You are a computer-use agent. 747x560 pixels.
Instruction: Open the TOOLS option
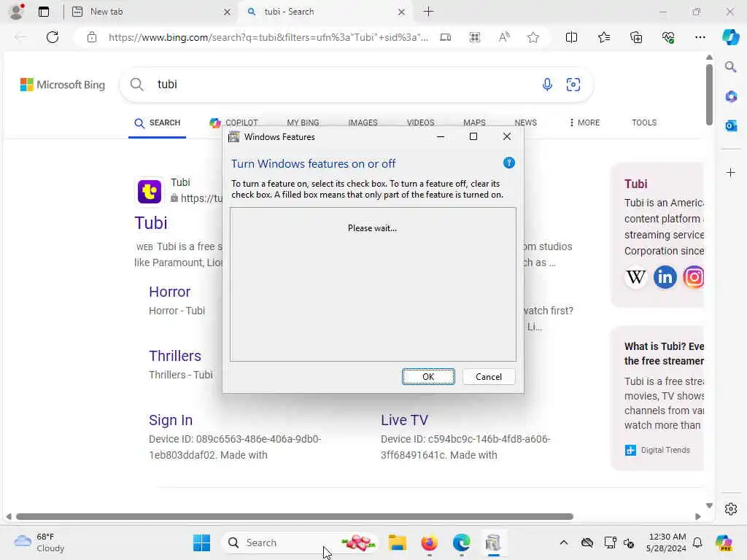click(644, 122)
